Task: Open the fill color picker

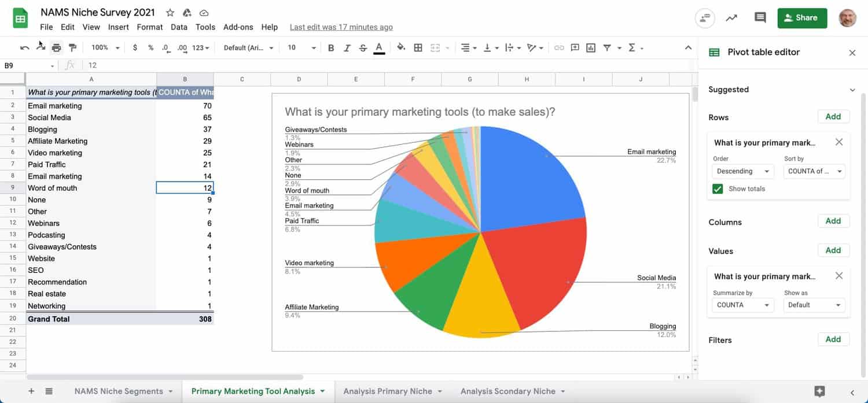Action: pos(400,47)
